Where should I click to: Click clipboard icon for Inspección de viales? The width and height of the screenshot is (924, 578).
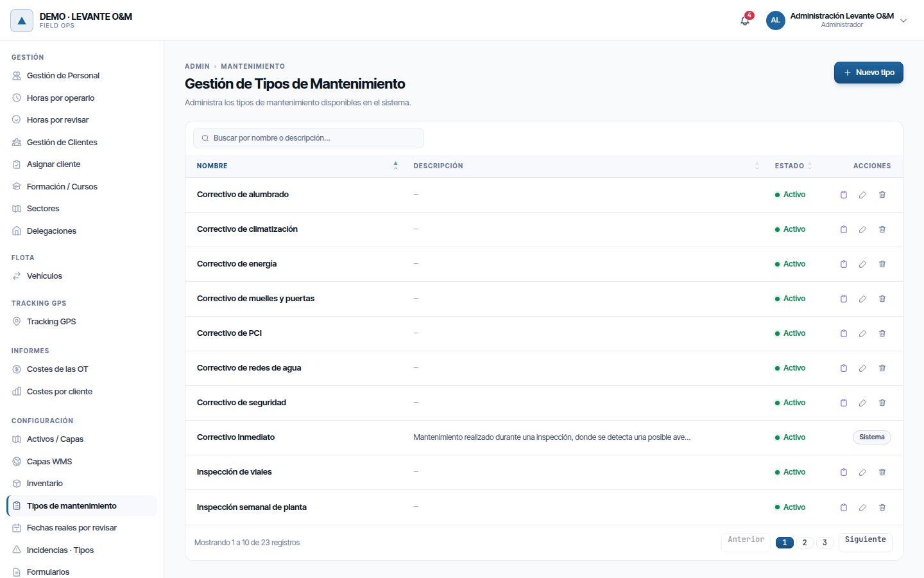click(x=844, y=472)
